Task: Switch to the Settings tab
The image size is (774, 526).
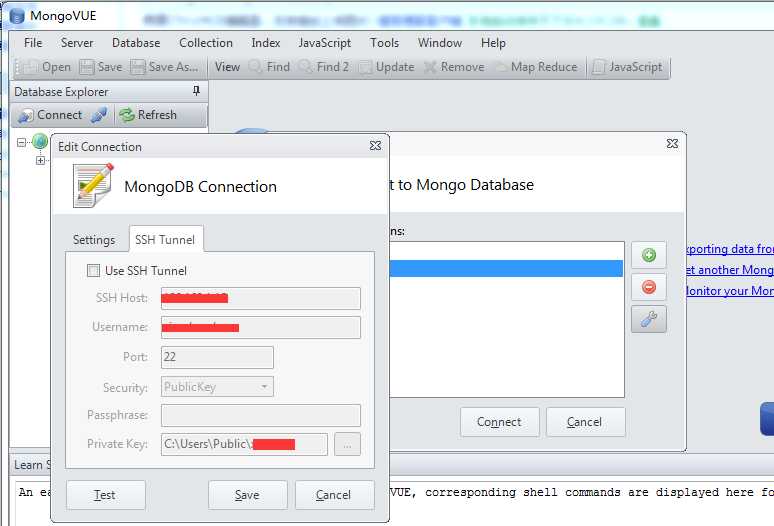Action: click(94, 240)
